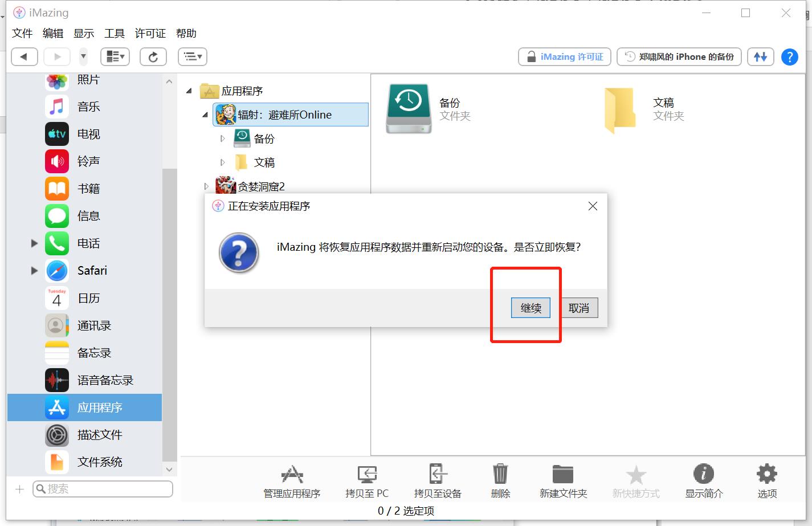This screenshot has height=526, width=812.
Task: Select the Safari icon in the sidebar
Action: [x=57, y=271]
